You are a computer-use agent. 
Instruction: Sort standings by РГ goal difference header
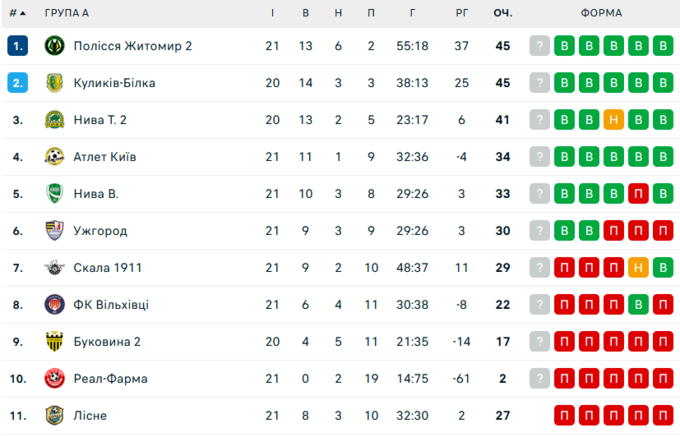(x=462, y=13)
